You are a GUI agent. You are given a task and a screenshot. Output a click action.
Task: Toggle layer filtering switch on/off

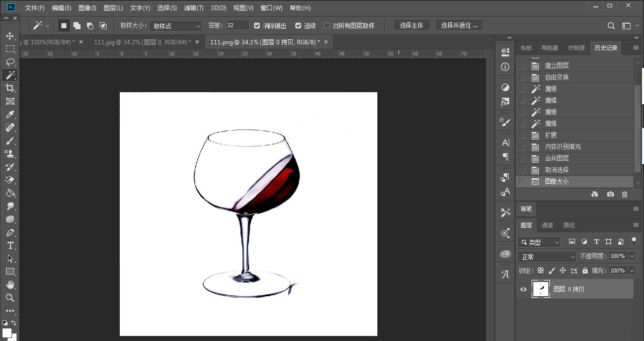click(x=634, y=241)
